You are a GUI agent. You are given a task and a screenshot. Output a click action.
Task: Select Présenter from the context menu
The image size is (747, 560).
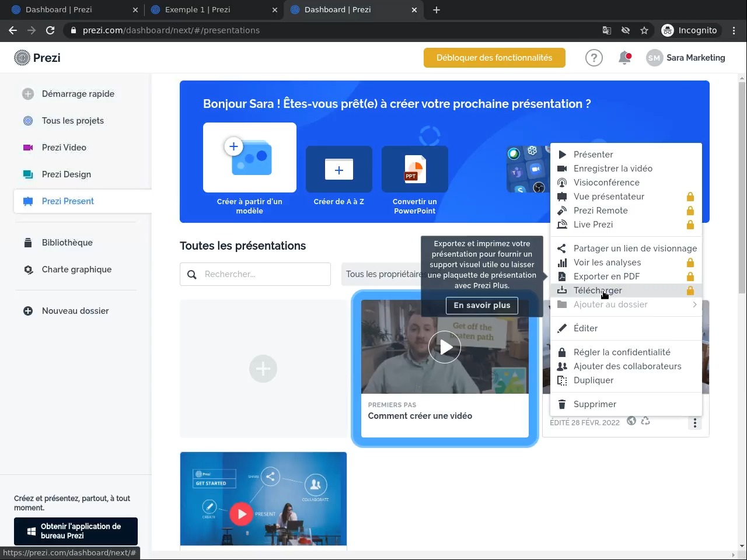[626, 155]
